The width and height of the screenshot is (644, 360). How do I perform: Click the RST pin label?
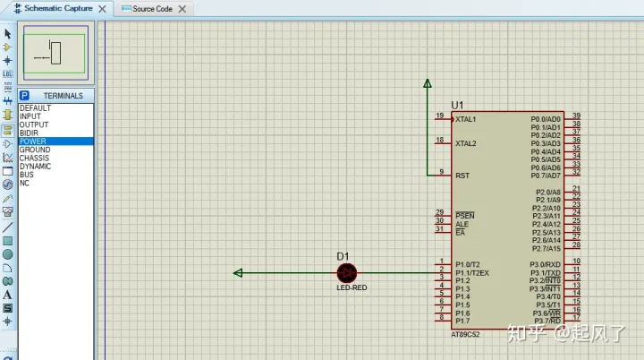(x=462, y=176)
